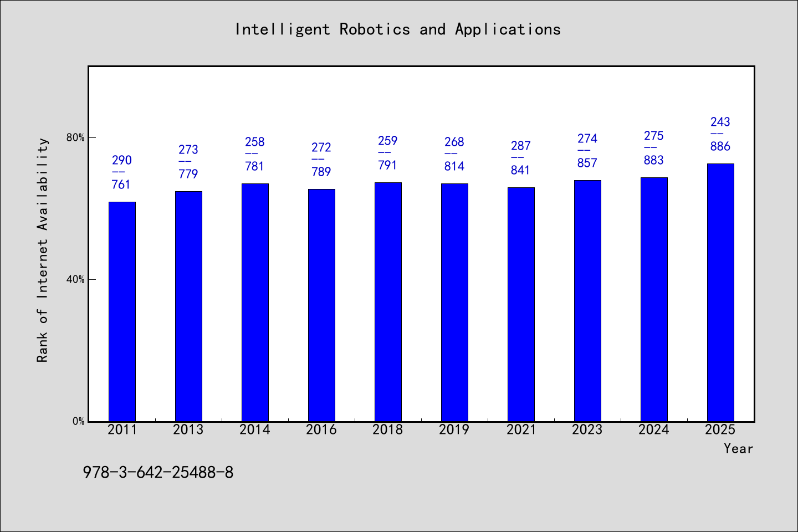
Task: Click the 0% y-axis tick label
Action: coord(79,421)
